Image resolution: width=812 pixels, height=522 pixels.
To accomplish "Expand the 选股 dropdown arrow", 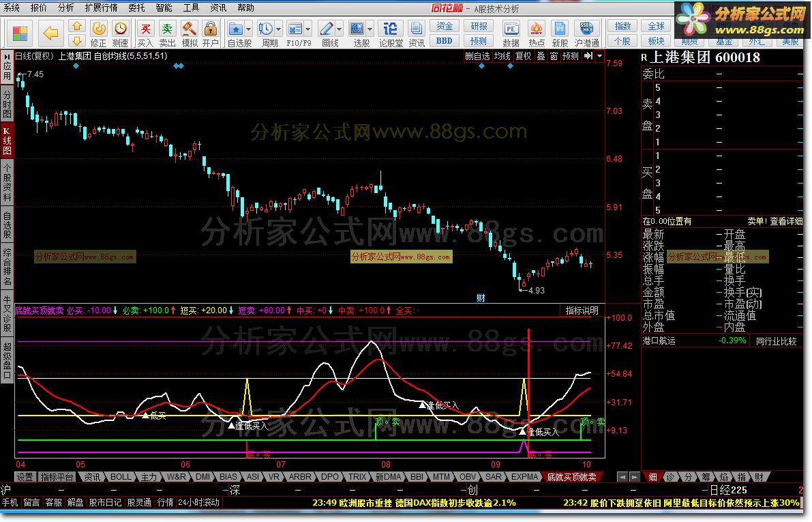I will point(370,29).
